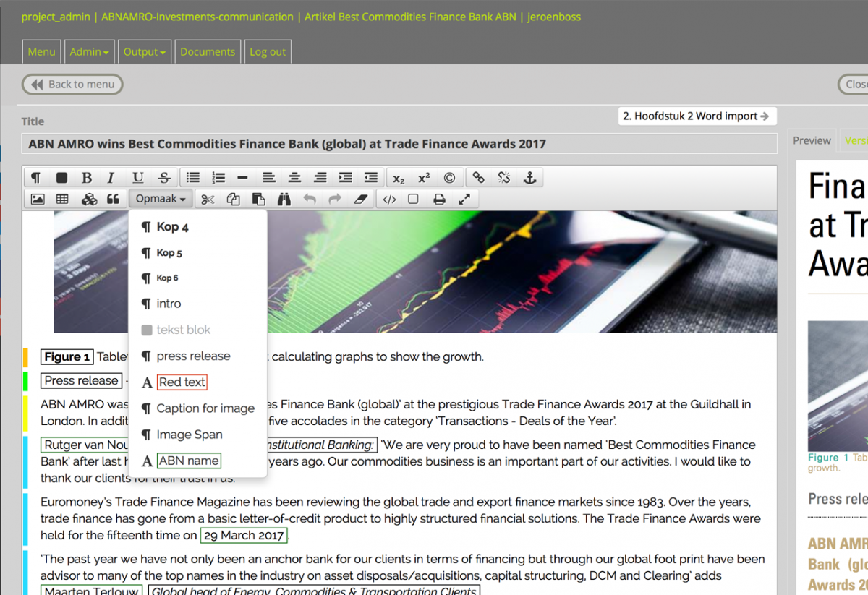Open the Output dropdown menu
Viewport: 868px width, 595px height.
[x=145, y=52]
